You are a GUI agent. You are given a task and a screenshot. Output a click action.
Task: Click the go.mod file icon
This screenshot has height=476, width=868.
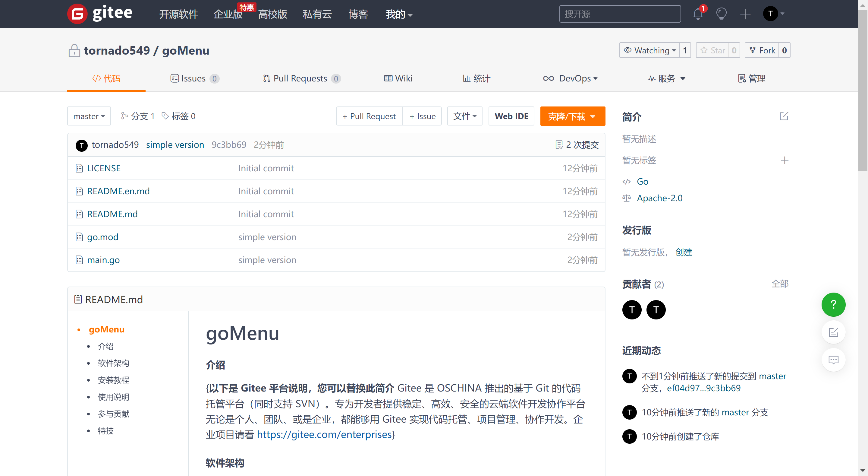click(79, 237)
